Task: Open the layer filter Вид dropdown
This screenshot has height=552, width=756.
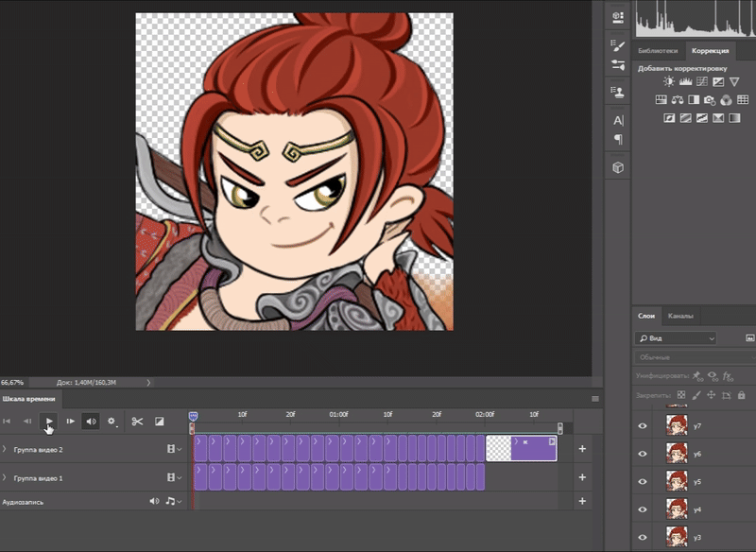Action: click(675, 338)
